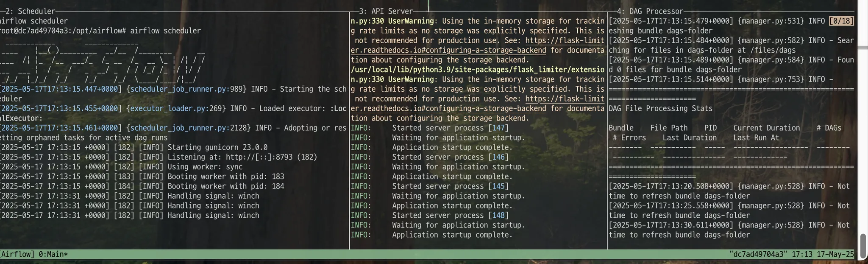Select the '4: DAG Processor' pane title
This screenshot has width=868, height=264.
[x=650, y=11]
